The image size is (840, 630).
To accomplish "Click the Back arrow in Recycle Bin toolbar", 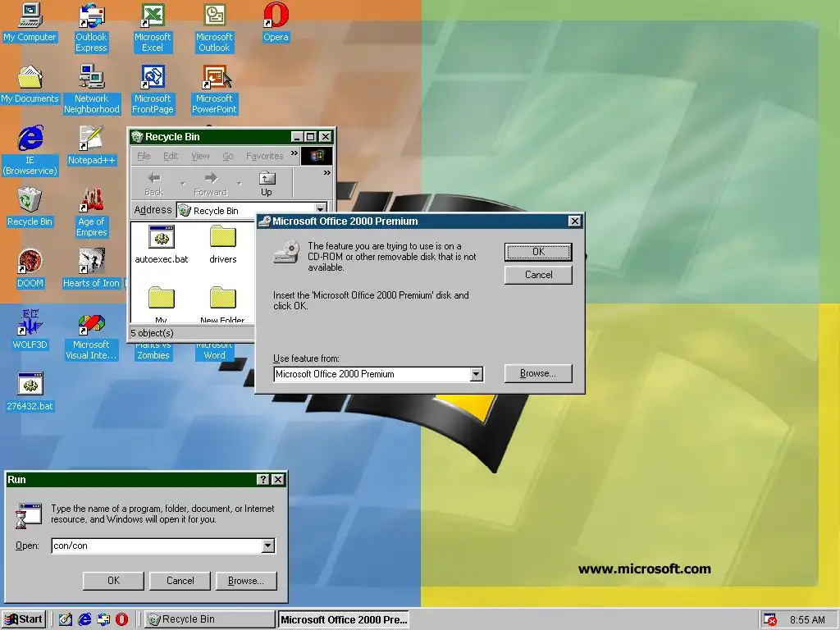I will [x=154, y=184].
